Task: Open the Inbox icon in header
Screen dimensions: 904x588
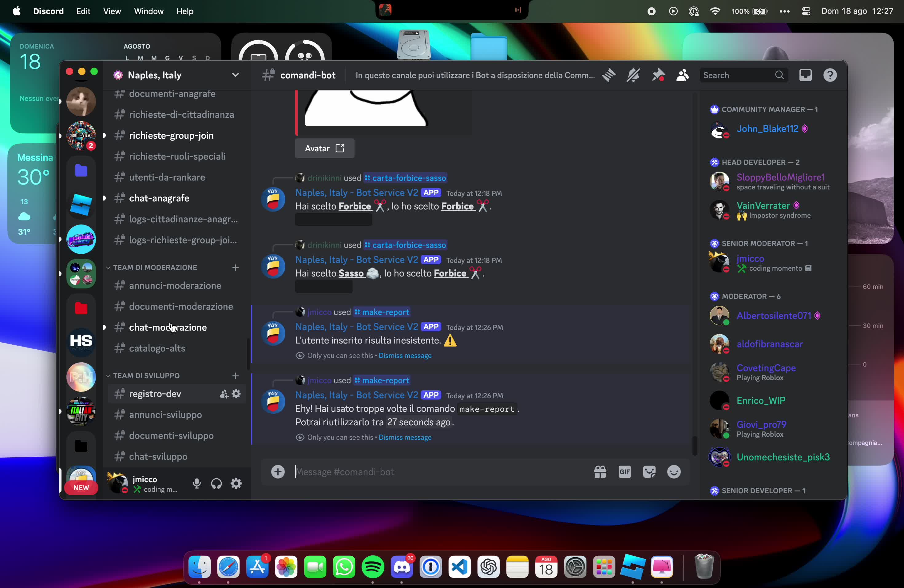Action: (805, 75)
